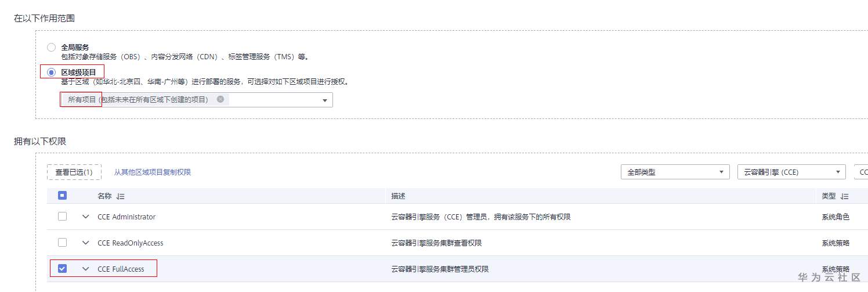Open the 全部类型 type filter dropdown
Viewport: 868px width, 292px height.
(x=675, y=172)
